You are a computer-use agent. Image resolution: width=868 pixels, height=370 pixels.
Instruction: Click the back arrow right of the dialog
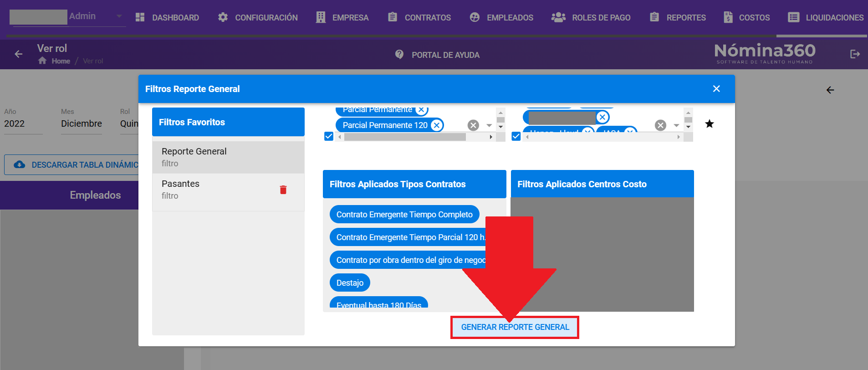pos(830,90)
